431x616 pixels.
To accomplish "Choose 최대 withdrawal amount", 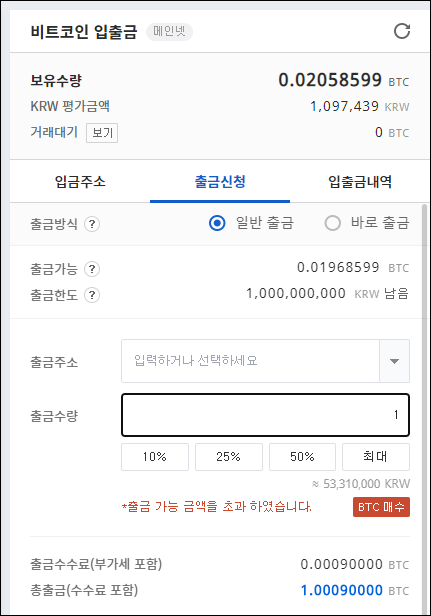I will (x=376, y=457).
